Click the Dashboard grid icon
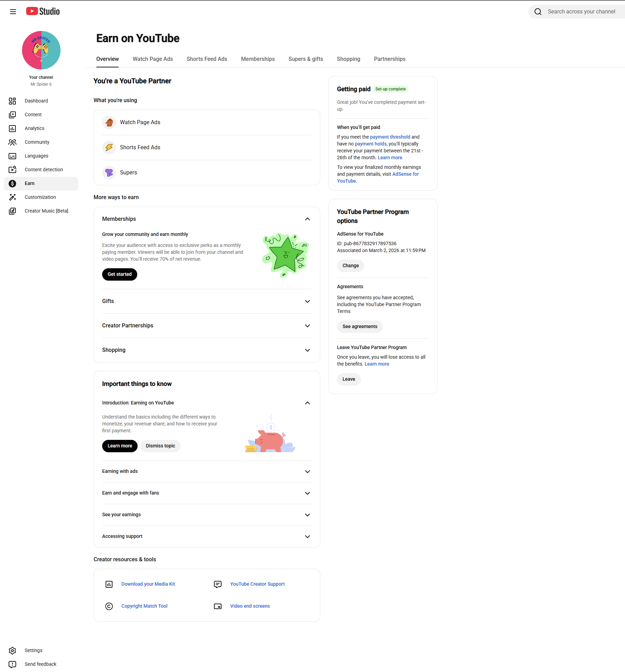The height and width of the screenshot is (672, 625). (x=12, y=101)
